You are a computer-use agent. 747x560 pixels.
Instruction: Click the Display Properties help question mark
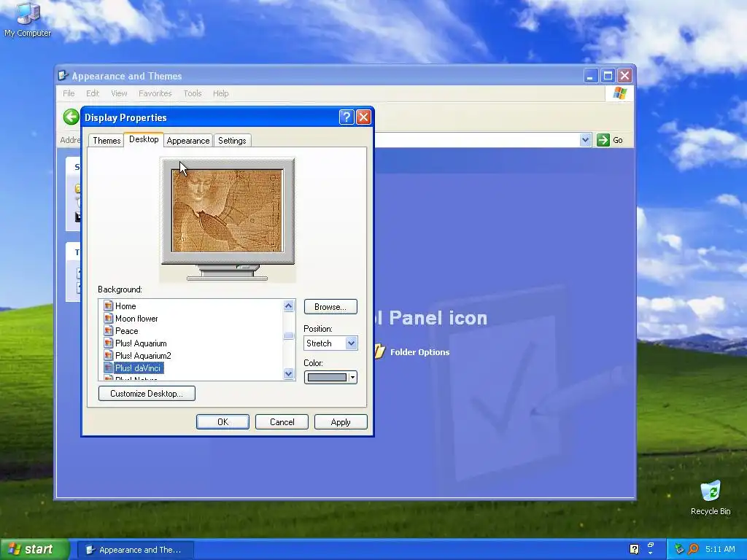(347, 117)
